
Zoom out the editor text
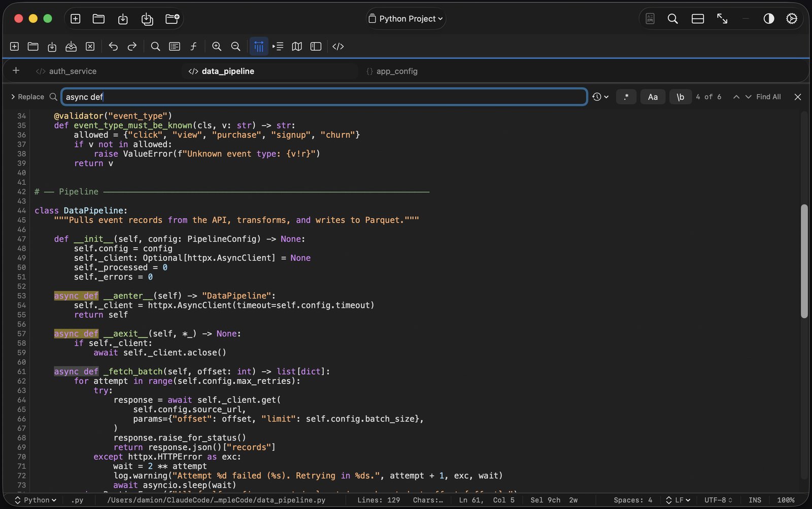(235, 47)
